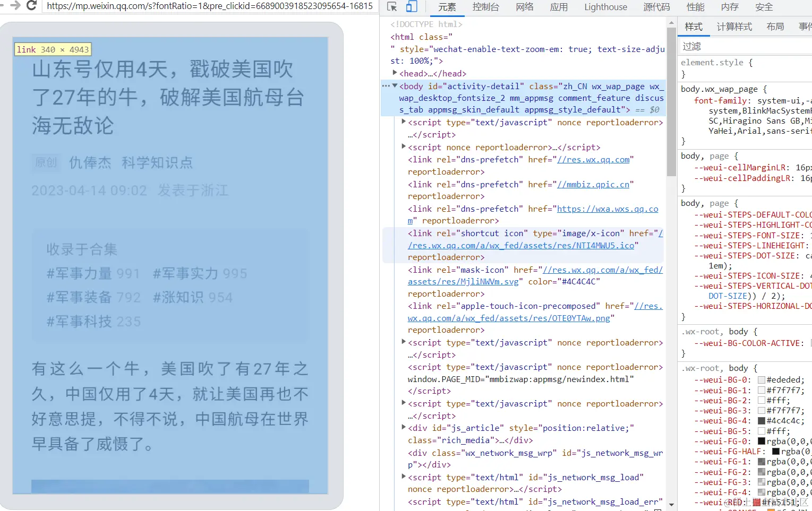Switch to the 源代码 tab
The width and height of the screenshot is (812, 511).
tap(656, 7)
